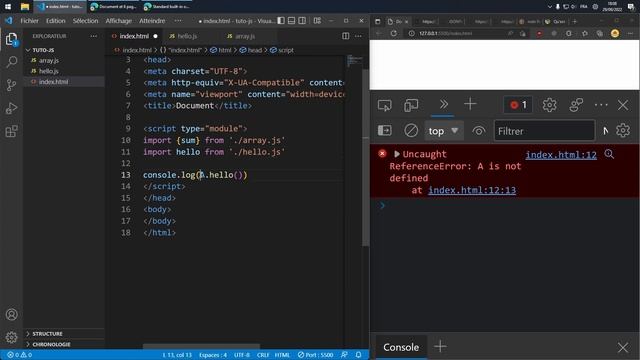Change indentation via Espaces : 4
640x360 pixels.
(x=213, y=355)
